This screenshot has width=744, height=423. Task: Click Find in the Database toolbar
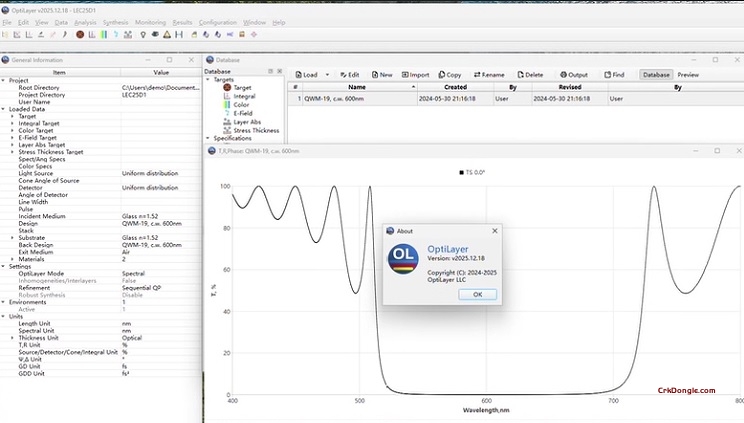[614, 75]
